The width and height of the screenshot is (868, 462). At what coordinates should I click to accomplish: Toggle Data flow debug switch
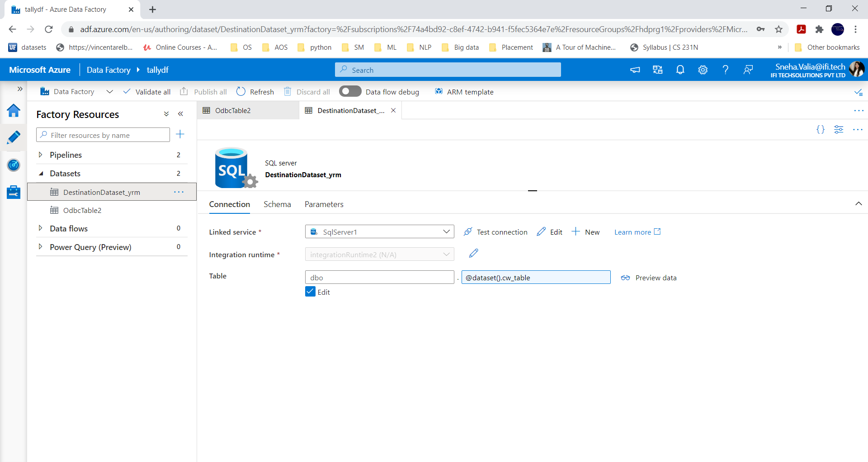tap(350, 91)
